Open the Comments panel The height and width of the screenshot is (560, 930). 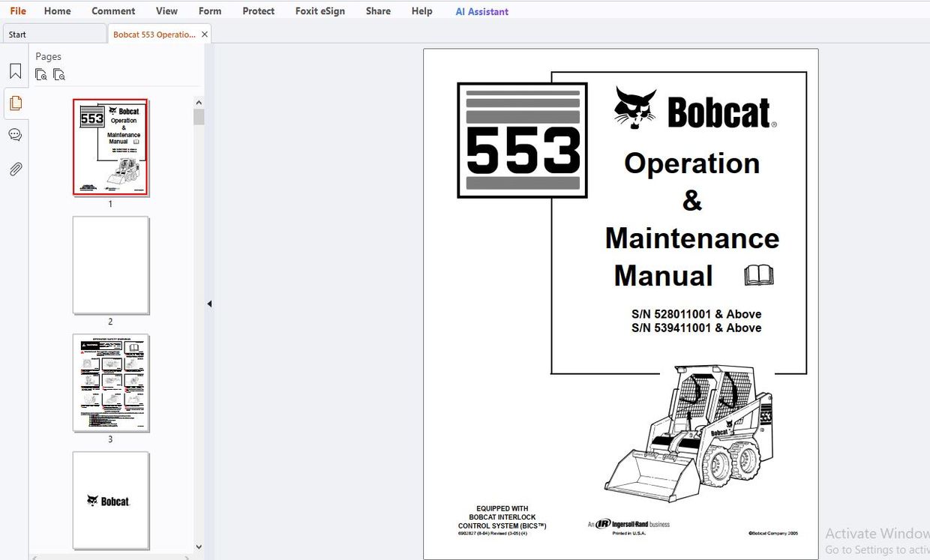pos(15,134)
